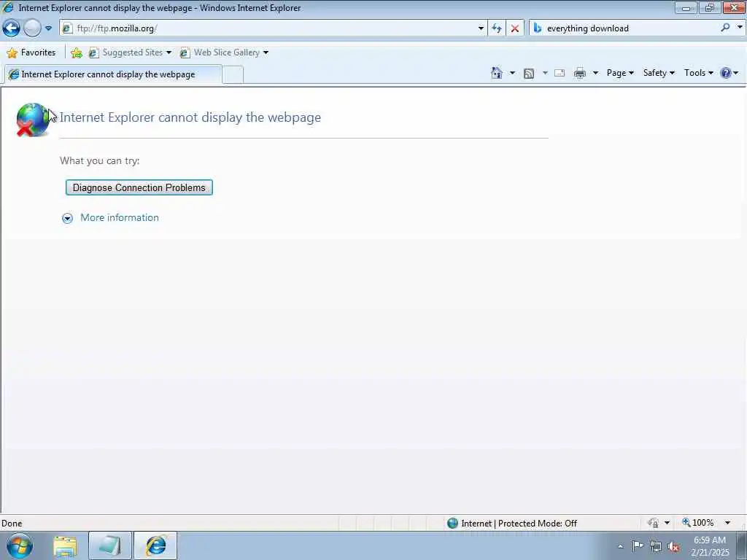Image resolution: width=747 pixels, height=560 pixels.
Task: Expand Home button dropdown arrow
Action: [x=512, y=73]
